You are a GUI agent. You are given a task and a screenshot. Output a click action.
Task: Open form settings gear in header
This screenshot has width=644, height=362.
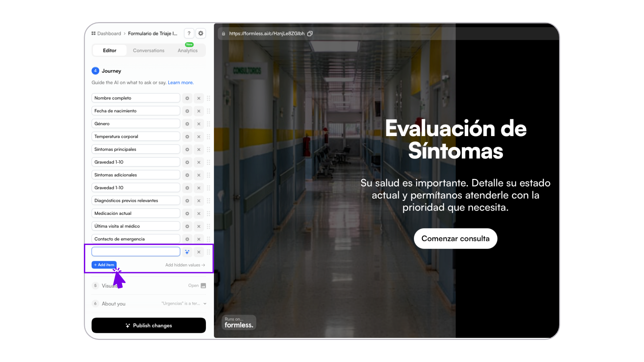[x=201, y=33]
